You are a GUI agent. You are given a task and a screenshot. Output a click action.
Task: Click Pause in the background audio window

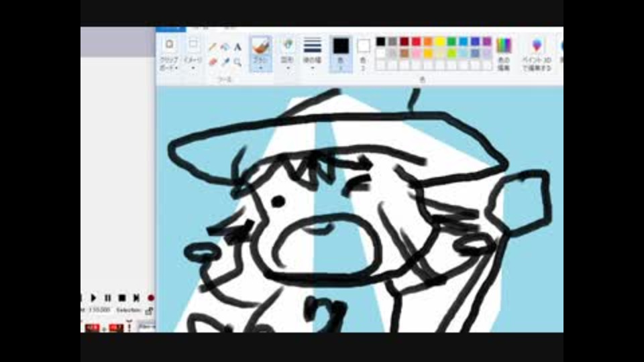(x=107, y=298)
